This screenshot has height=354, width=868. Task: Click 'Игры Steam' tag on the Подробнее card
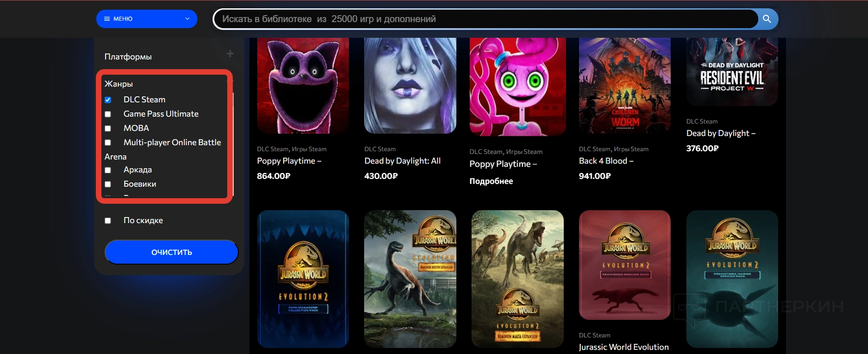[x=525, y=152]
